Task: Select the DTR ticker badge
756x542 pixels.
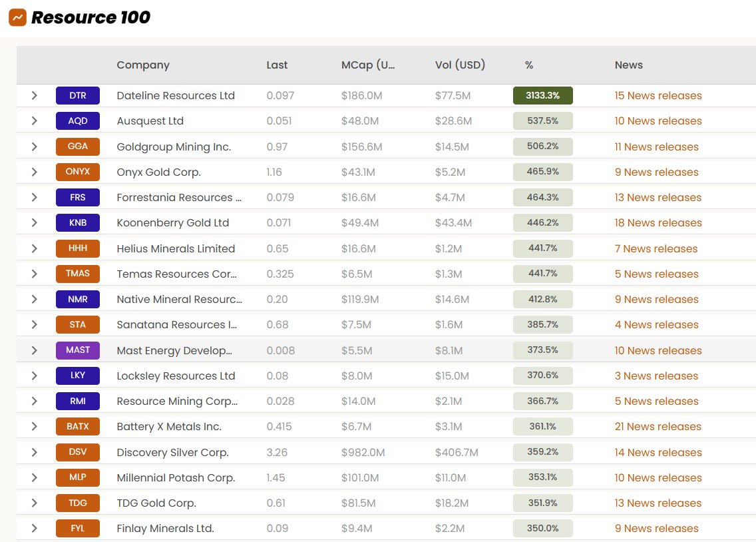Action: point(78,95)
